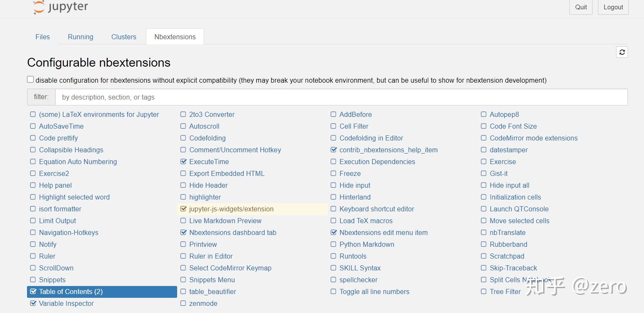
Task: Enable the Collapsible Headings checkbox
Action: click(33, 150)
